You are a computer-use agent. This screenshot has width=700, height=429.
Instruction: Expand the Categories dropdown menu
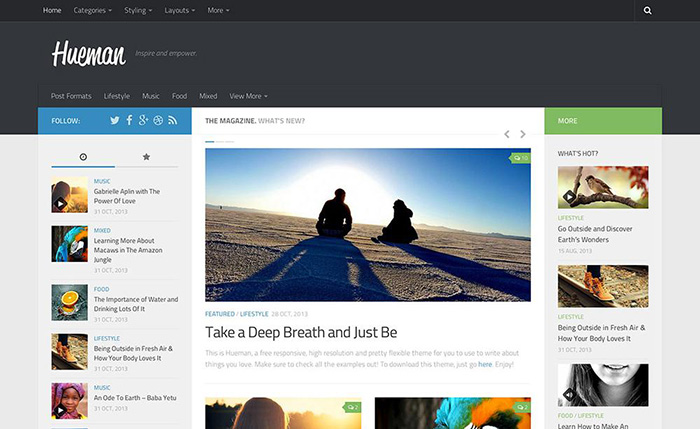(92, 10)
